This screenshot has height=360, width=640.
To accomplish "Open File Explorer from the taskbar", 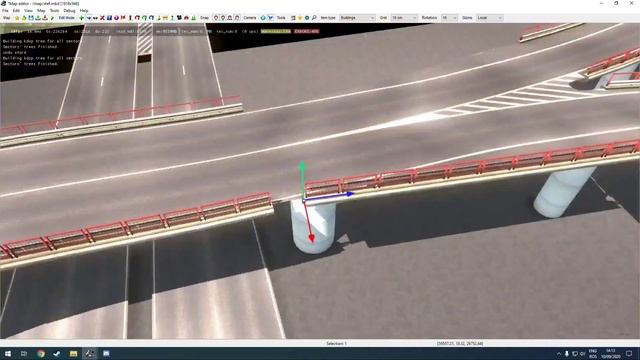I will click(73, 353).
